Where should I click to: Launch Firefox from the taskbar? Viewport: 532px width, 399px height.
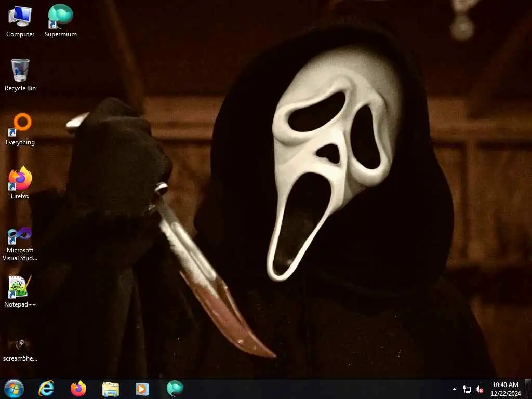[x=78, y=389]
